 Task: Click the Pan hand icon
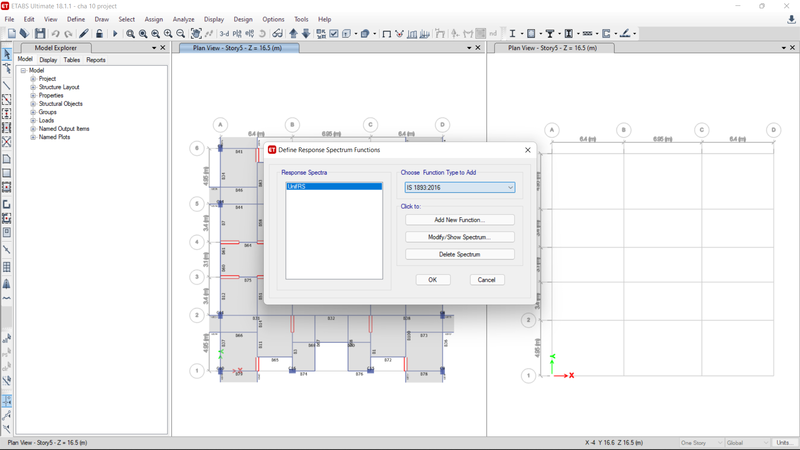(196, 34)
